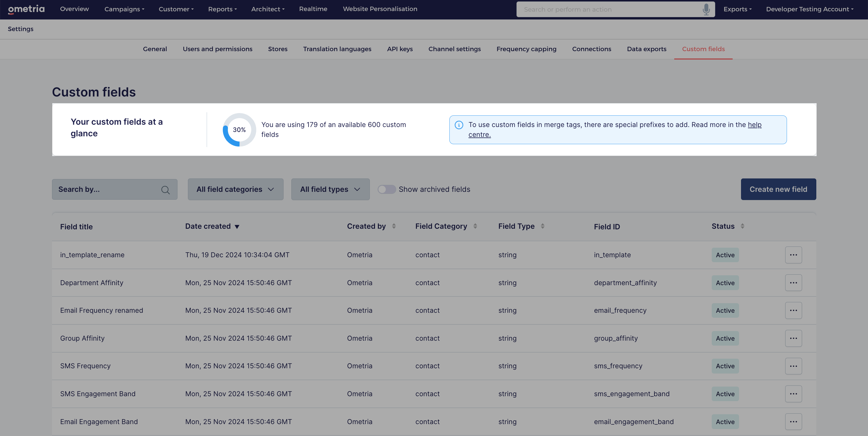Switch to Connections tab

tap(591, 49)
